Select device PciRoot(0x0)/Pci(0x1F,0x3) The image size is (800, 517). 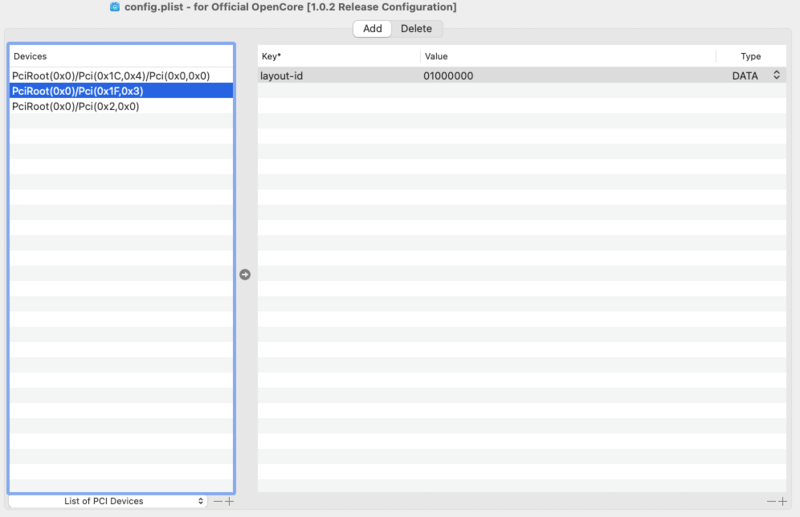point(121,91)
